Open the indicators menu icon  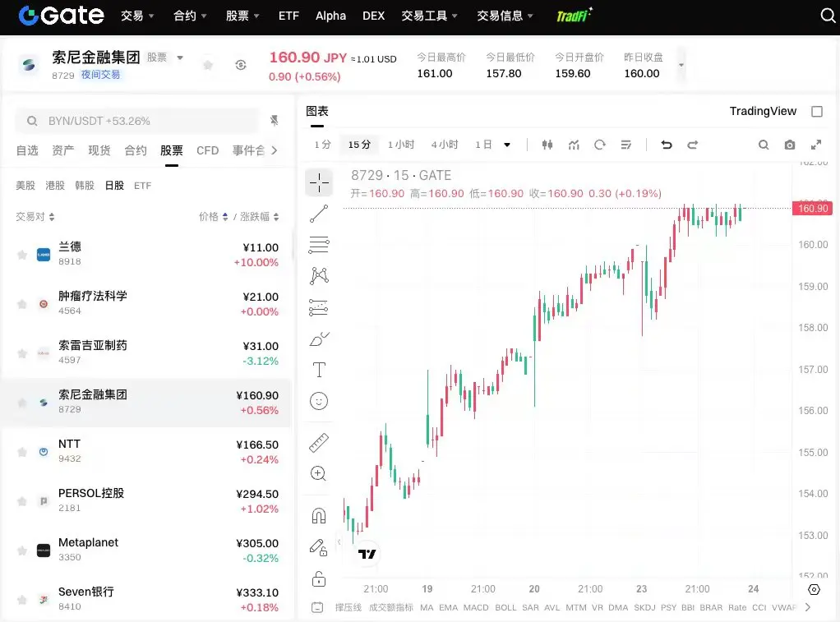click(x=574, y=145)
